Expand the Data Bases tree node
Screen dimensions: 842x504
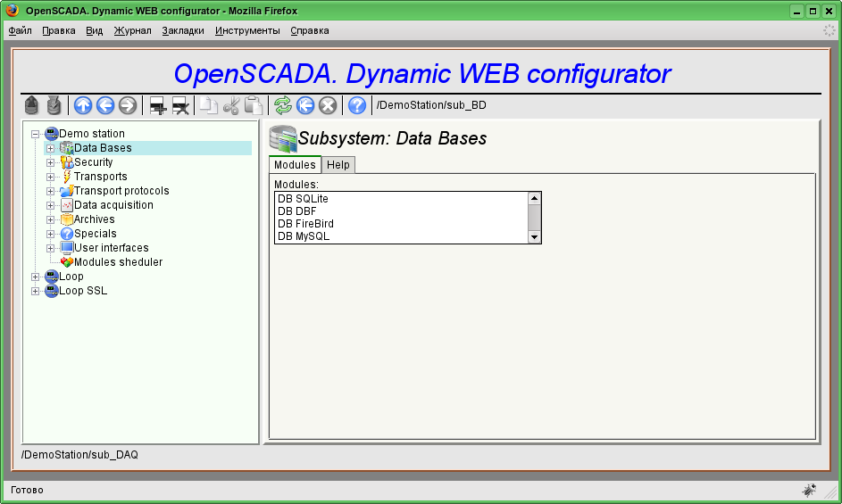pos(51,148)
